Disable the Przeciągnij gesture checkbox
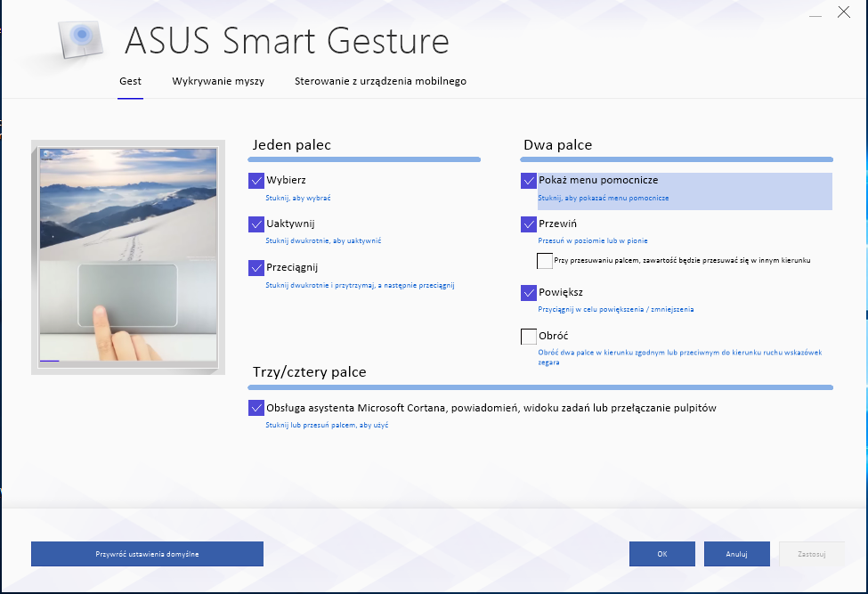Image resolution: width=868 pixels, height=594 pixels. click(256, 268)
